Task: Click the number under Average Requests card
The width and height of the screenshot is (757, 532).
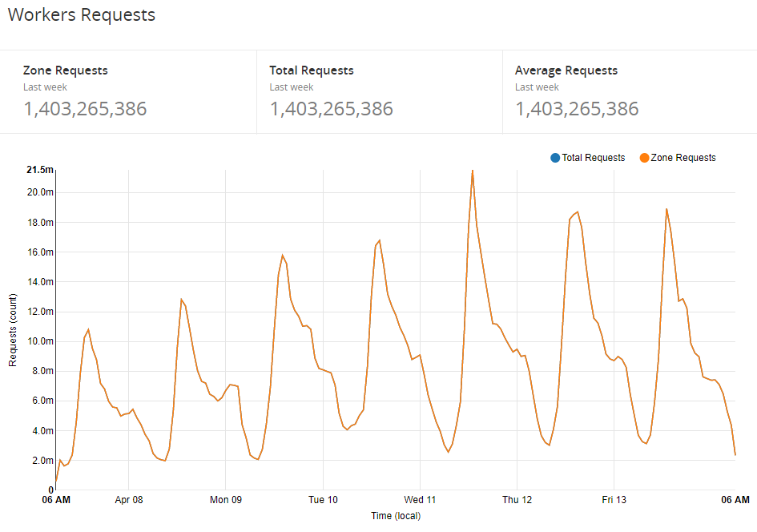Action: 577,109
